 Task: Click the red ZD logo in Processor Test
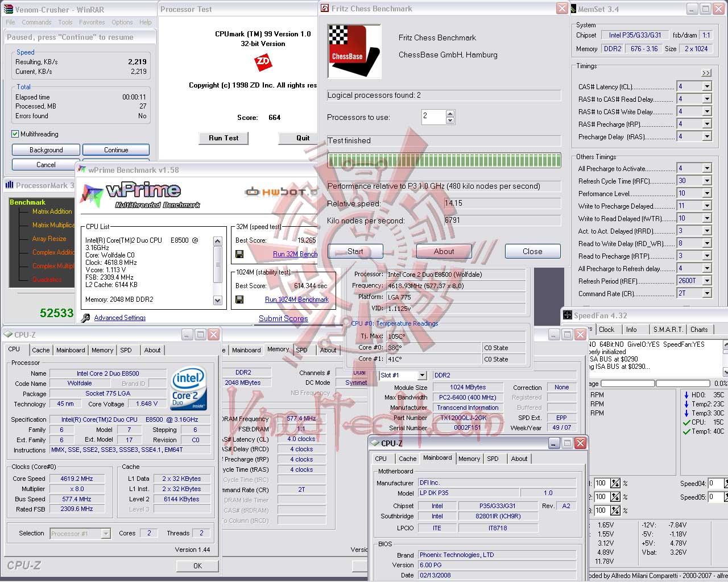pyautogui.click(x=263, y=61)
